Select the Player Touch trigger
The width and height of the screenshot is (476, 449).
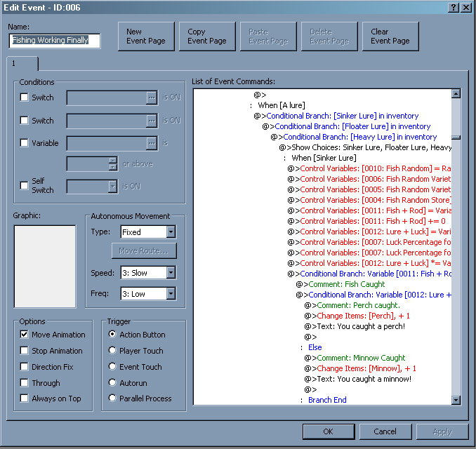point(112,351)
